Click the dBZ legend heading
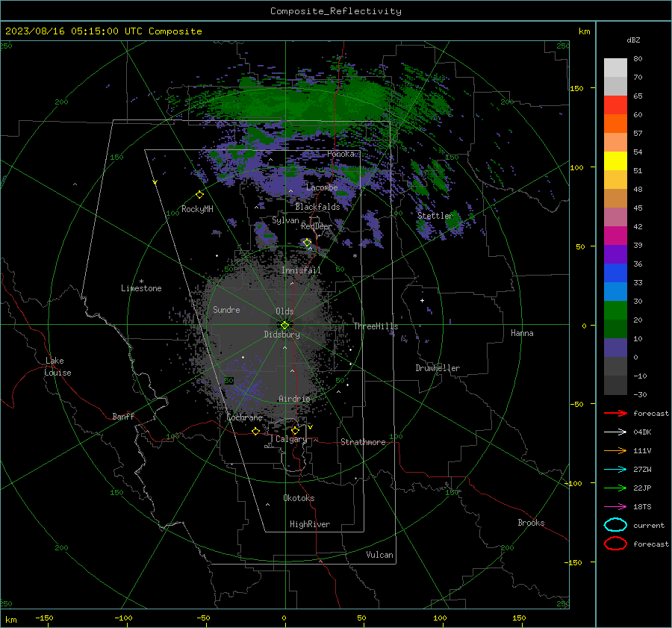 pyautogui.click(x=633, y=40)
